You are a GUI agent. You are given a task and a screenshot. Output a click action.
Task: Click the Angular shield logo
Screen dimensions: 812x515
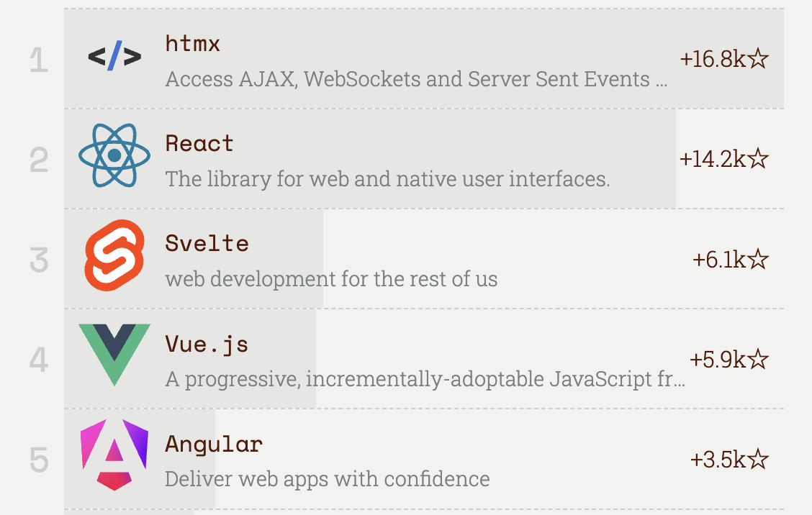[114, 455]
